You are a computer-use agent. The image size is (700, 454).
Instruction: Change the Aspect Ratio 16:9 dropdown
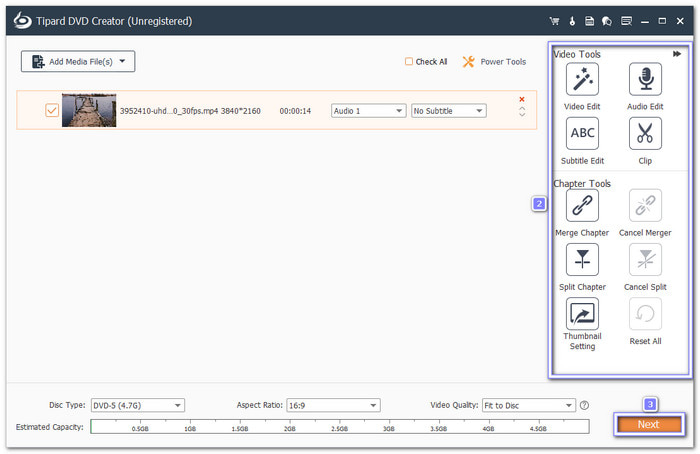point(332,405)
